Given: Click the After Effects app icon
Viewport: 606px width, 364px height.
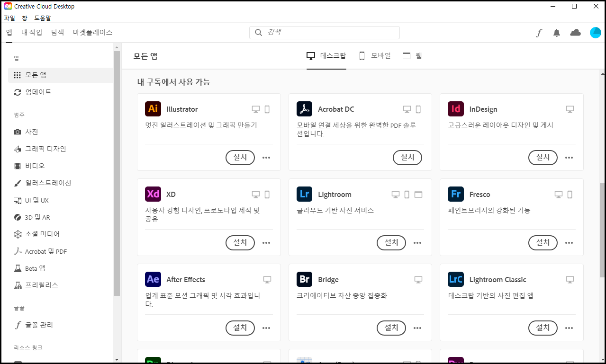Looking at the screenshot, I should coord(153,279).
